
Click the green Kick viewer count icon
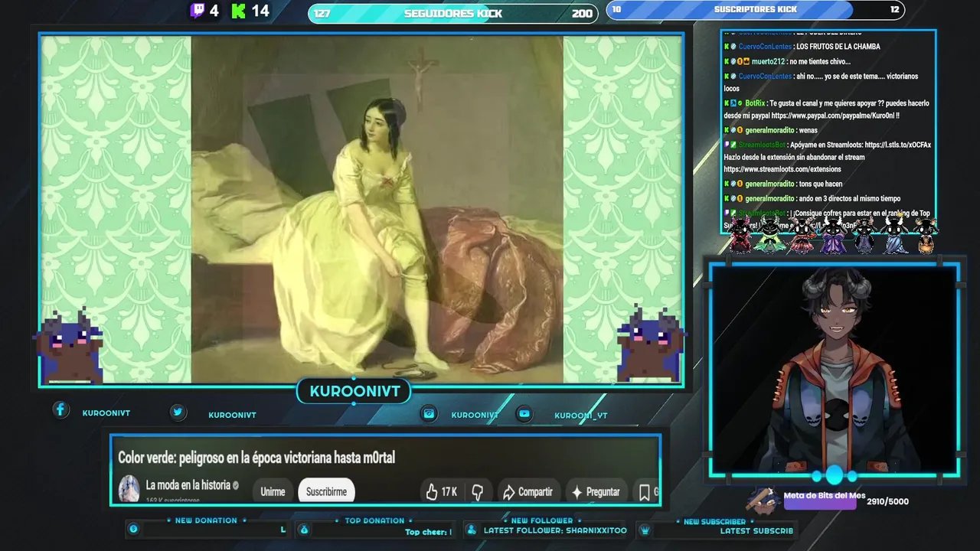tap(239, 11)
